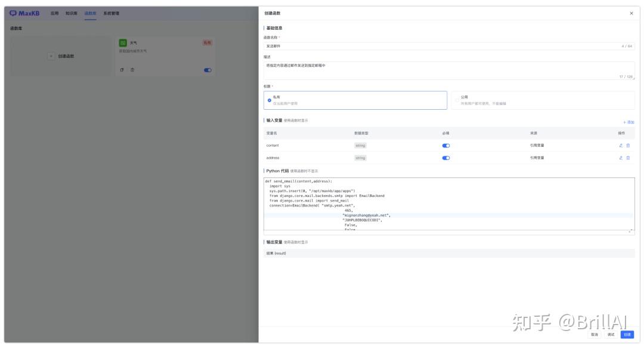644x349 pixels.
Task: Click the MaxKB logo
Action: click(24, 13)
